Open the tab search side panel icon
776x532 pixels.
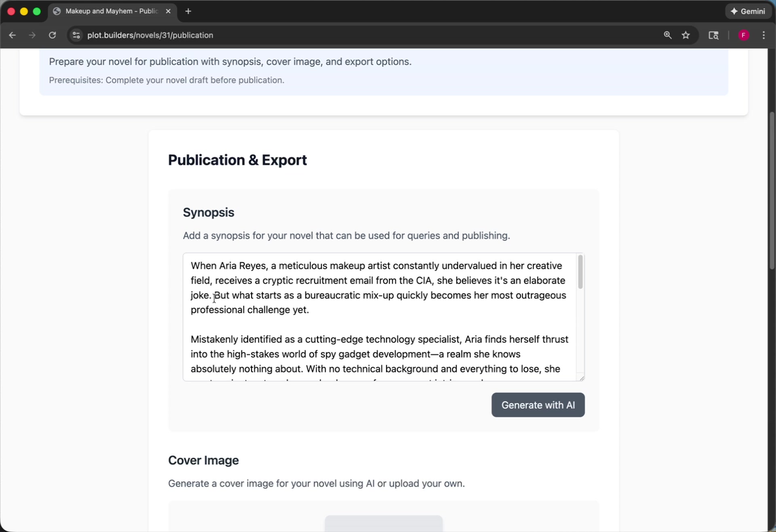click(x=713, y=35)
